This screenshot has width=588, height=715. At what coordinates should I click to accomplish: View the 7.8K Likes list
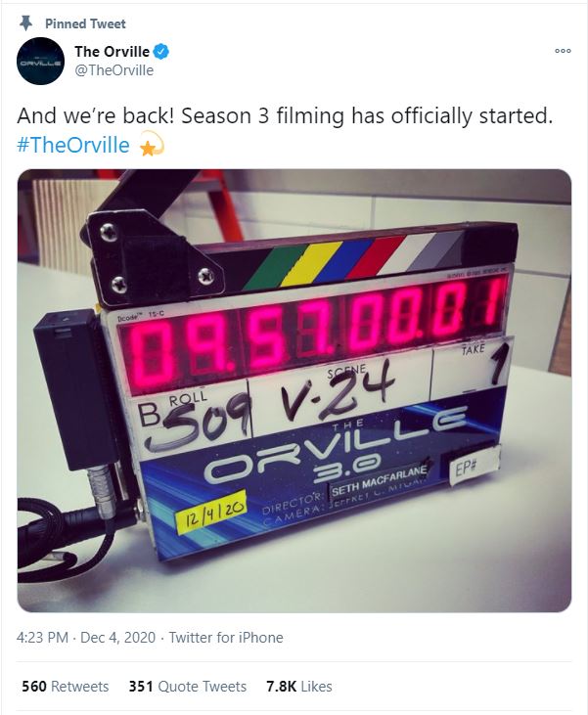pyautogui.click(x=299, y=687)
